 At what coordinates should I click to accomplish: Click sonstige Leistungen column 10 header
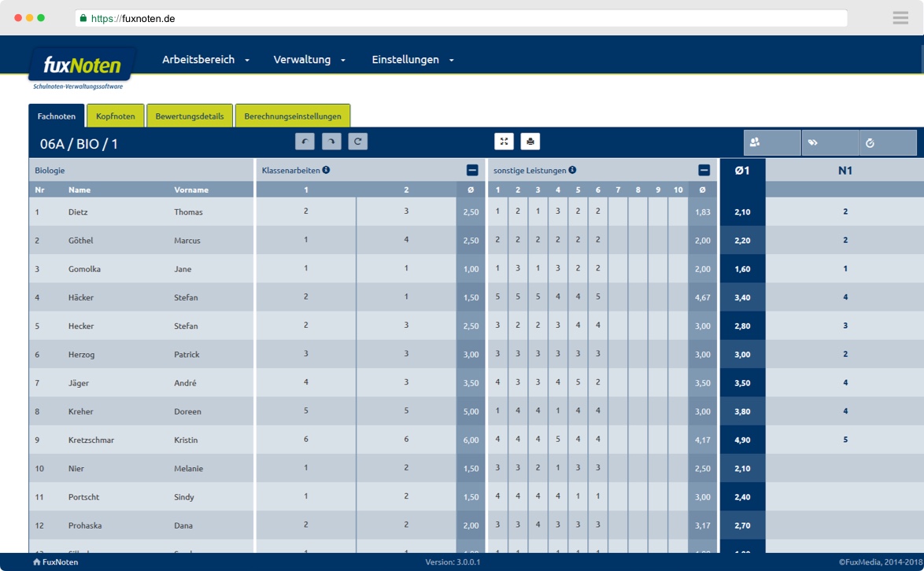678,190
